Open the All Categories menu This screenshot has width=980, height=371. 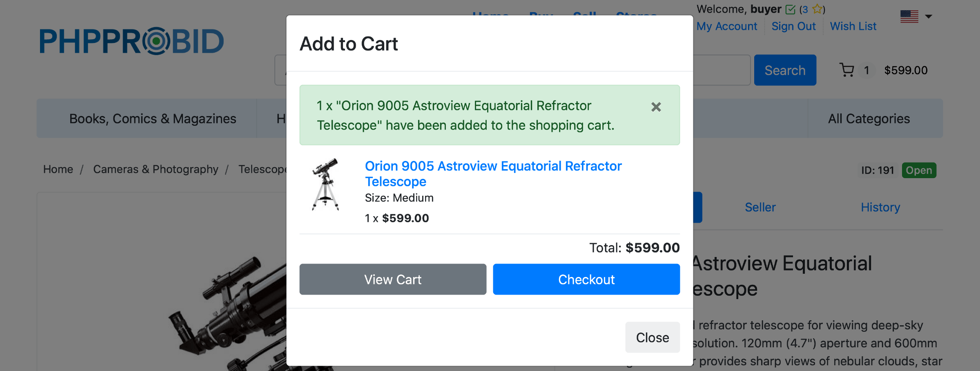pyautogui.click(x=869, y=118)
